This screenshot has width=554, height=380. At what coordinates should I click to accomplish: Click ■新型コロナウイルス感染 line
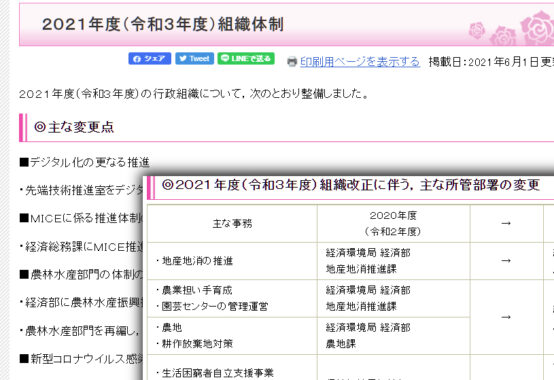coord(81,359)
